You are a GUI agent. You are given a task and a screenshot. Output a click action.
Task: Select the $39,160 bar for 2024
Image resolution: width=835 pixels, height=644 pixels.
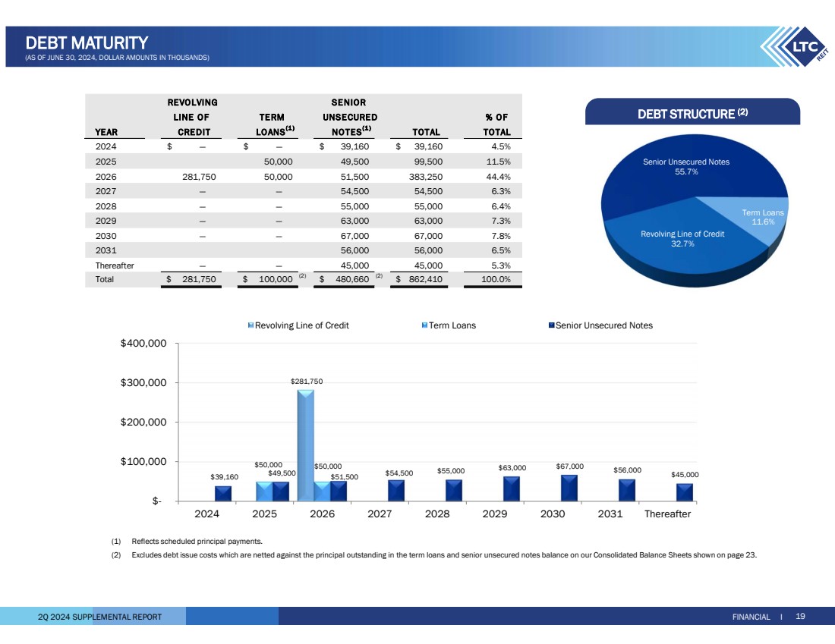223,493
